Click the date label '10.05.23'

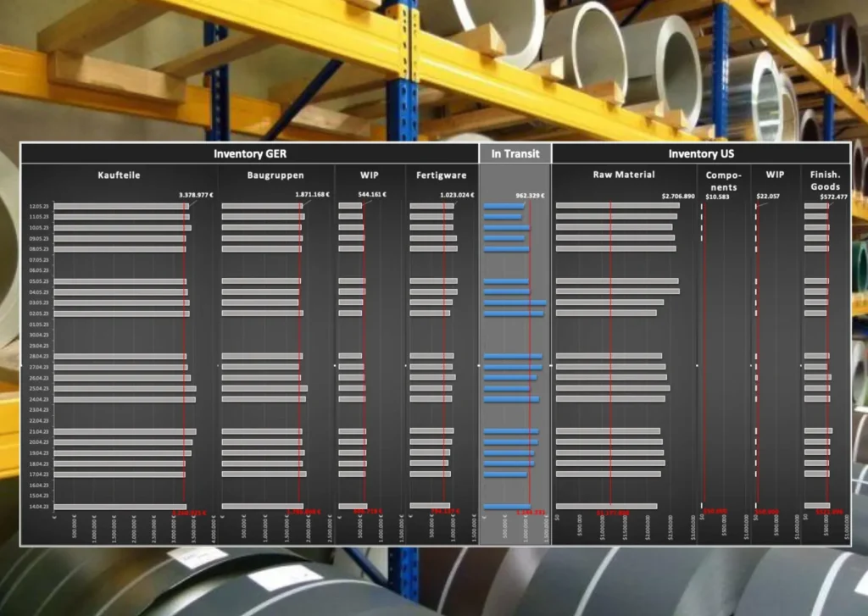pyautogui.click(x=39, y=227)
